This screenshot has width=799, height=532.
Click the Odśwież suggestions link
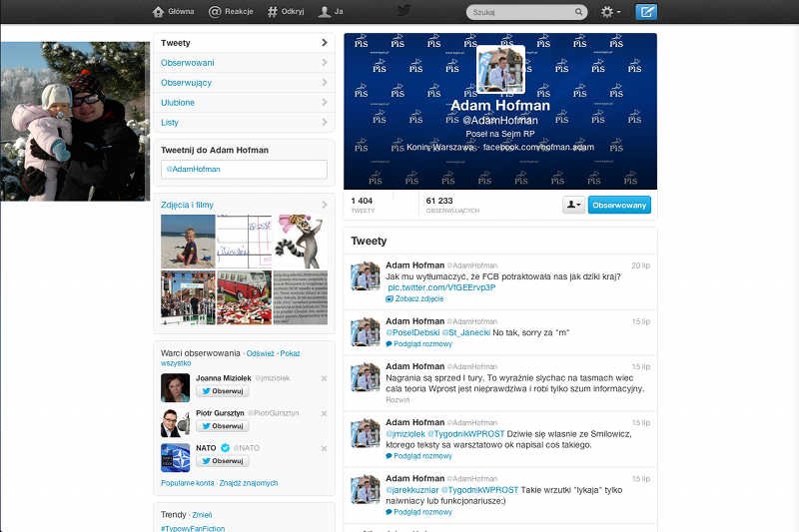[260, 353]
